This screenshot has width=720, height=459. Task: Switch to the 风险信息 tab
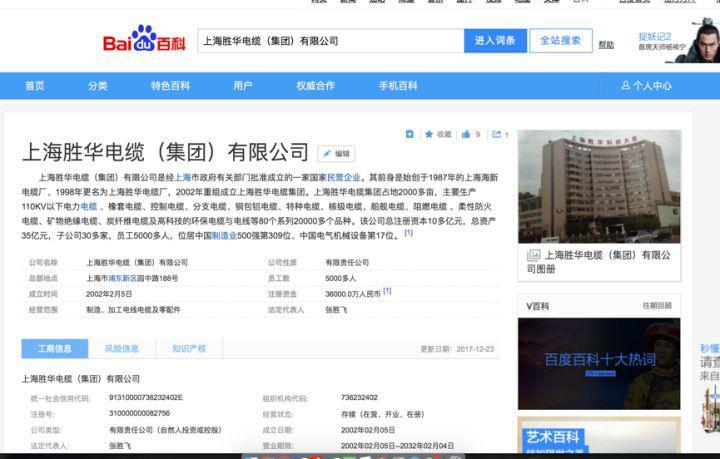(x=122, y=349)
